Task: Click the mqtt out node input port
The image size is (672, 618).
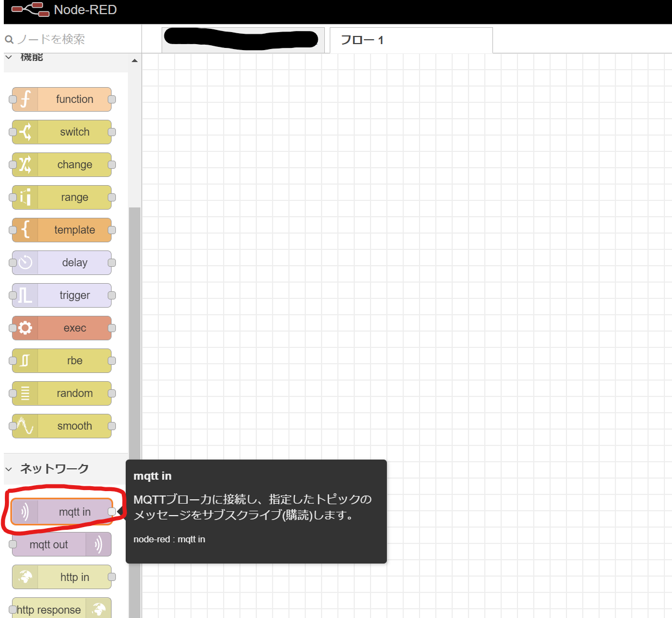Action: click(x=13, y=544)
